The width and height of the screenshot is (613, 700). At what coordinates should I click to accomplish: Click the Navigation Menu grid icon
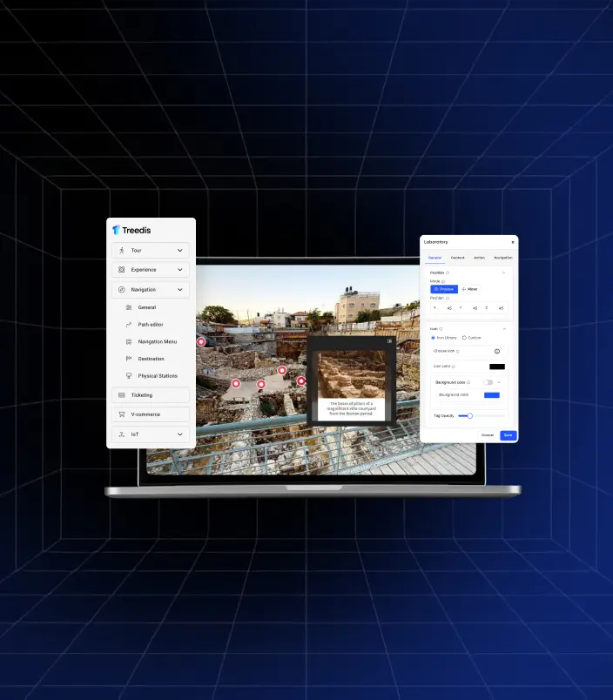click(129, 341)
